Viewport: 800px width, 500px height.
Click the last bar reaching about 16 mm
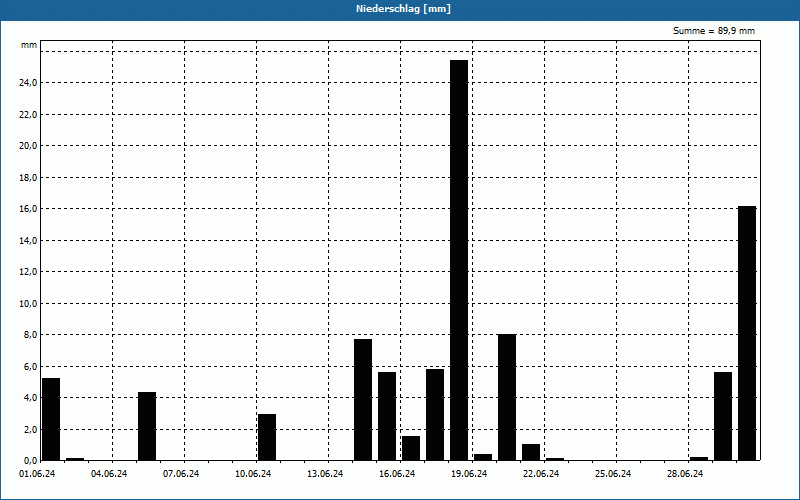pos(747,333)
